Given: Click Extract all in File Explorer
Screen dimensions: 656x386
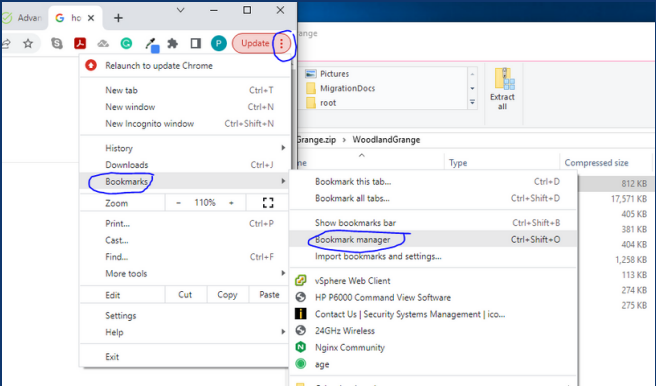Looking at the screenshot, I should (x=502, y=88).
